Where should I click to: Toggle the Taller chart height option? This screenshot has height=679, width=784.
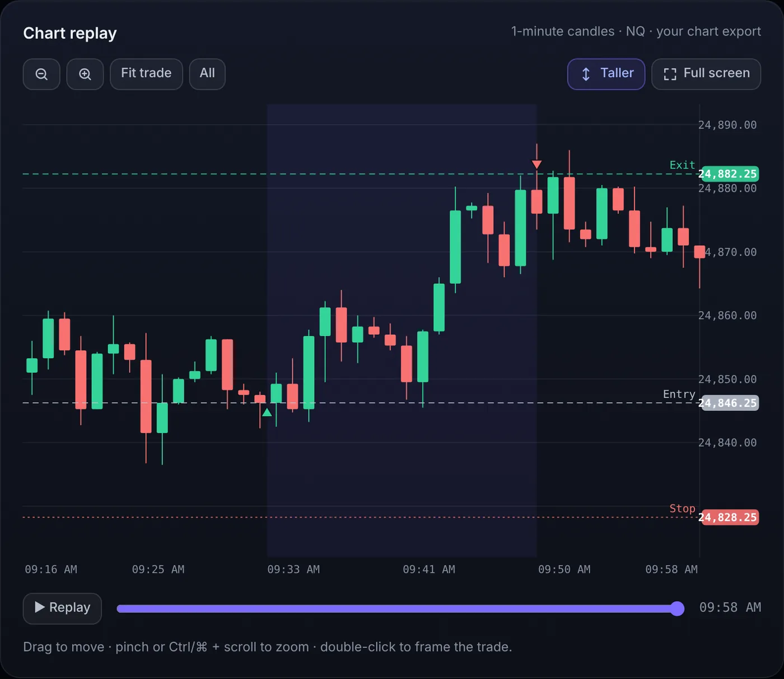[606, 74]
